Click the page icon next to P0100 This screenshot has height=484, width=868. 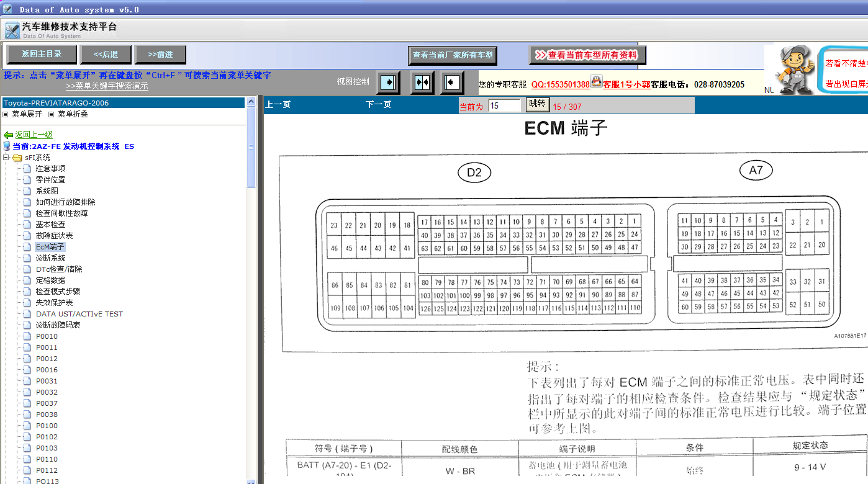coord(27,426)
